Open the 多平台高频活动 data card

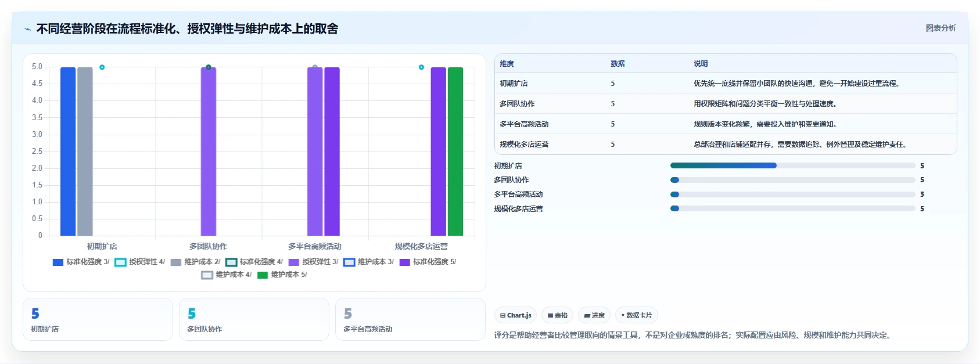pyautogui.click(x=410, y=319)
